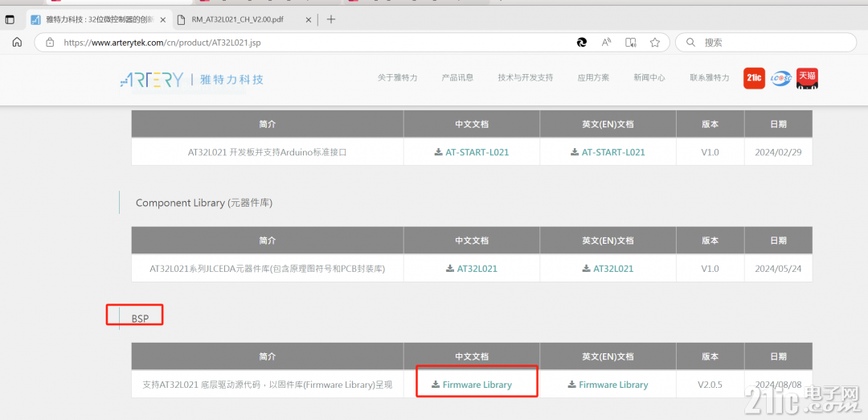Viewport: 868px width, 420px height.
Task: Close the RM_AT32L021_CH_V2.00.pdf tab
Action: click(309, 19)
